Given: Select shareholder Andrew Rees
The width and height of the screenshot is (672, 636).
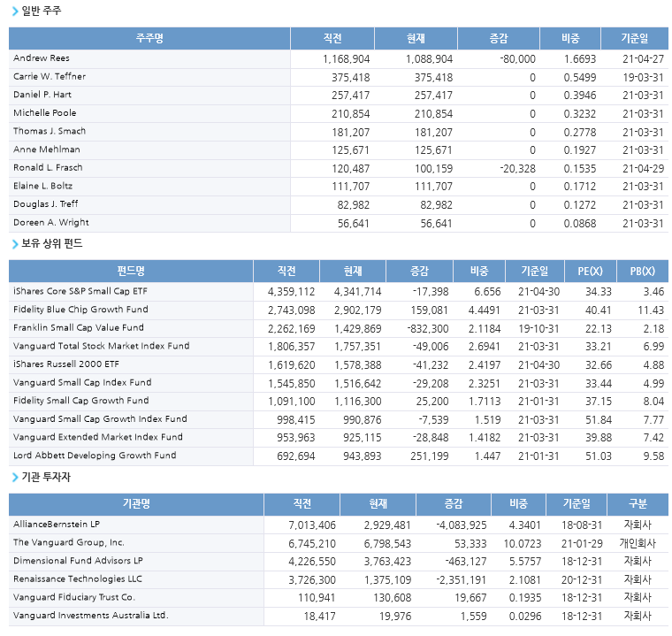Looking at the screenshot, I should [42, 58].
